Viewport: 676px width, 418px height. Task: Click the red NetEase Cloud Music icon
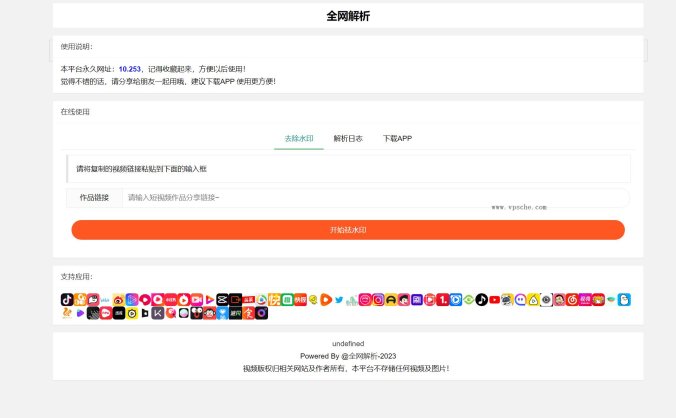pyautogui.click(x=572, y=299)
